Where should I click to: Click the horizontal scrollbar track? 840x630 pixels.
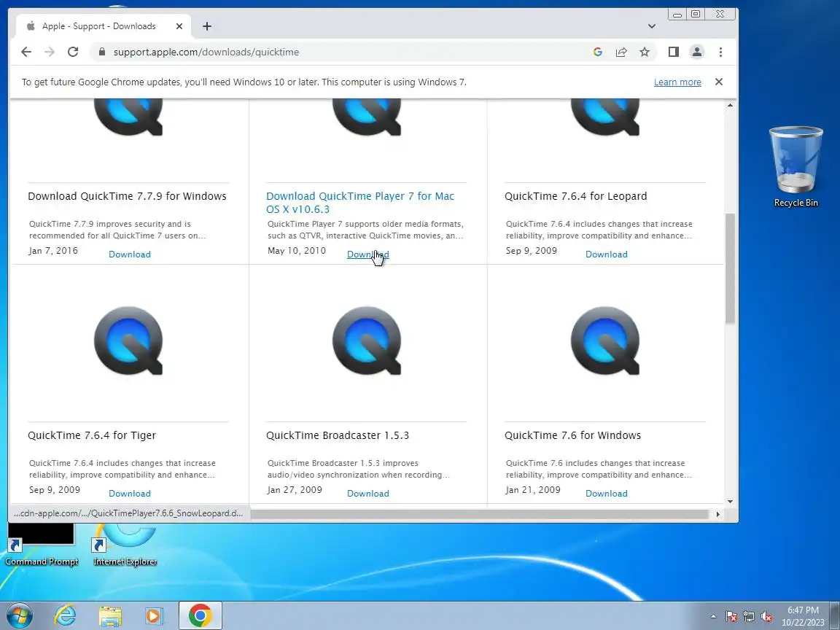pos(480,514)
